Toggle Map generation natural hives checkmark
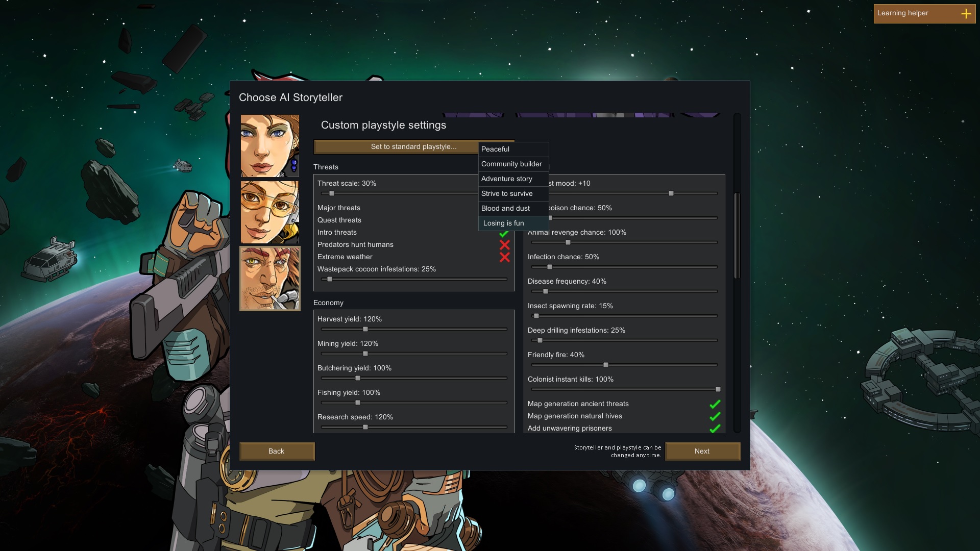 click(x=715, y=416)
